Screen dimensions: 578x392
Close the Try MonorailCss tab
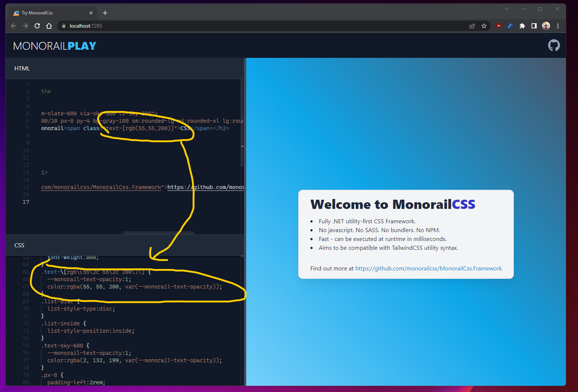coord(91,13)
